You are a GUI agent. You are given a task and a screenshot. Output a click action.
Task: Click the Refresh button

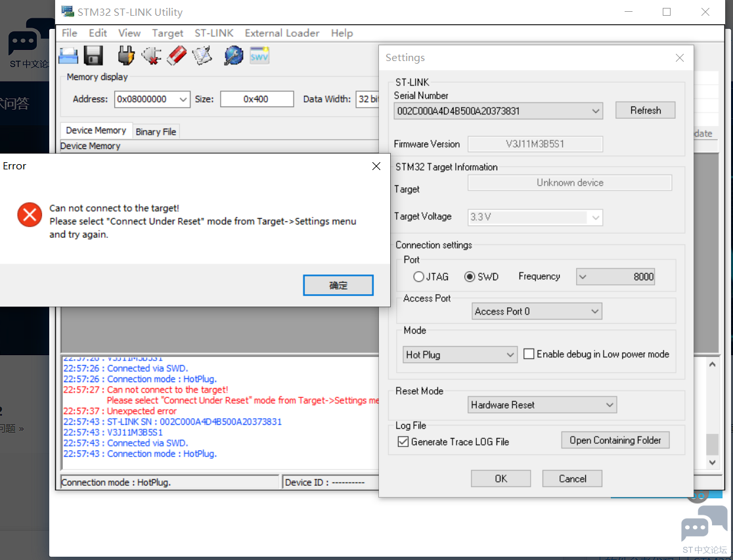click(x=645, y=110)
